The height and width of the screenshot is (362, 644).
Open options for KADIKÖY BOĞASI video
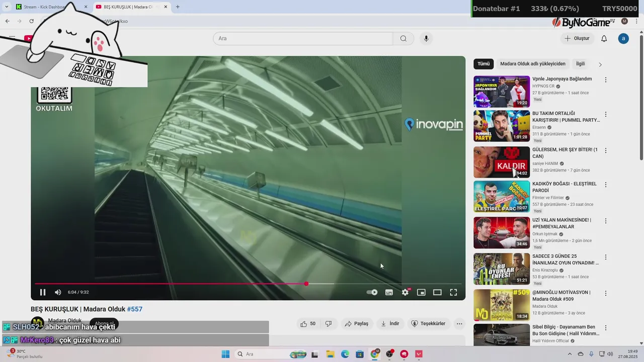606,185
